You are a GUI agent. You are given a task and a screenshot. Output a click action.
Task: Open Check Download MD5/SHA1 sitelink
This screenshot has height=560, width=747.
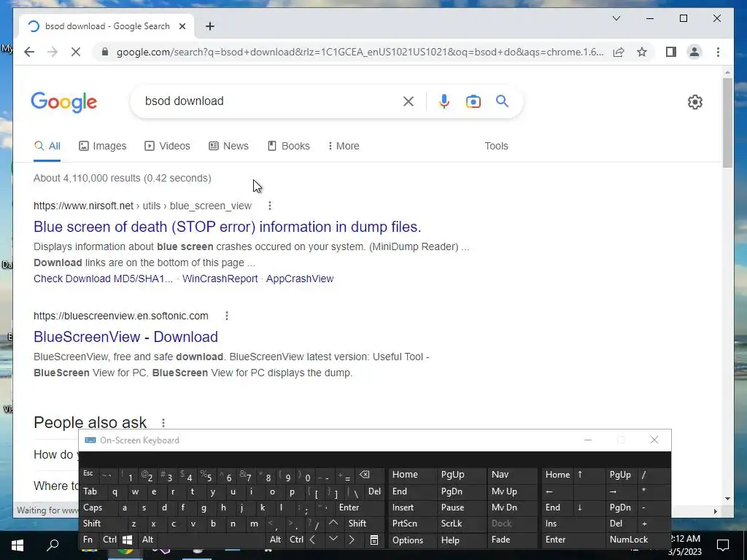click(x=103, y=279)
